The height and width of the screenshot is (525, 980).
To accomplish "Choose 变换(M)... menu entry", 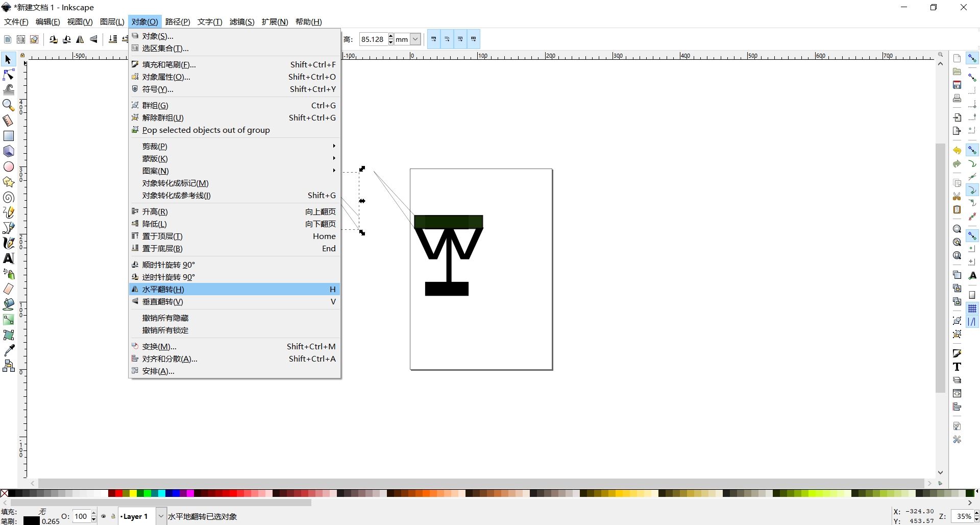I will click(235, 346).
